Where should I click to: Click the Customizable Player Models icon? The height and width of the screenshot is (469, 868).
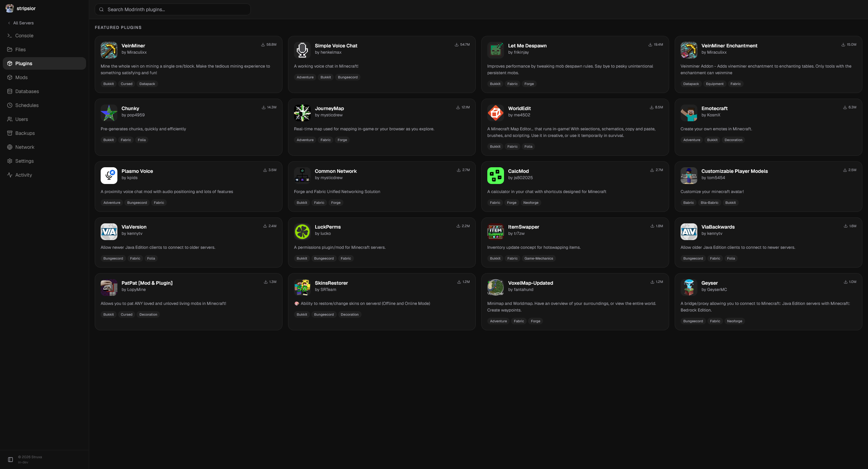pos(689,176)
